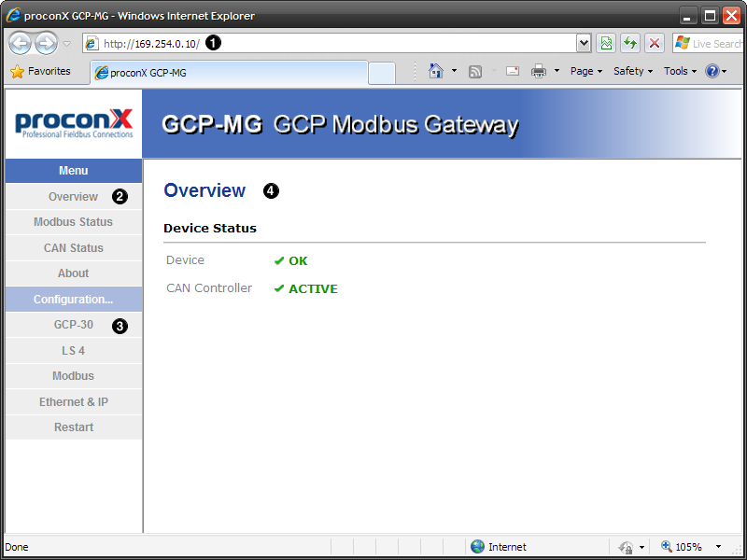Open CAN Status page

tap(74, 248)
